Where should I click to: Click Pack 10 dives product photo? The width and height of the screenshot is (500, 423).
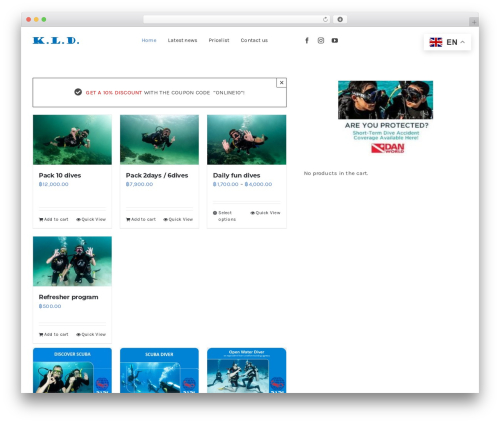(72, 140)
